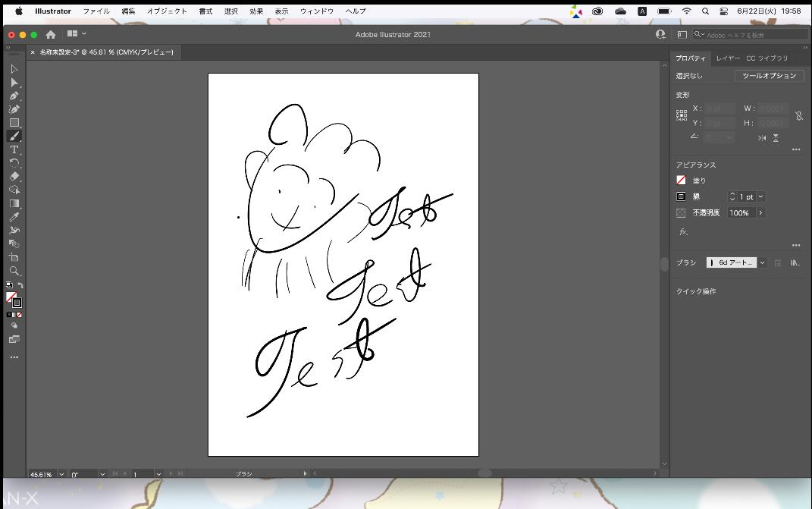Open brush options beside brush dropdown

778,262
